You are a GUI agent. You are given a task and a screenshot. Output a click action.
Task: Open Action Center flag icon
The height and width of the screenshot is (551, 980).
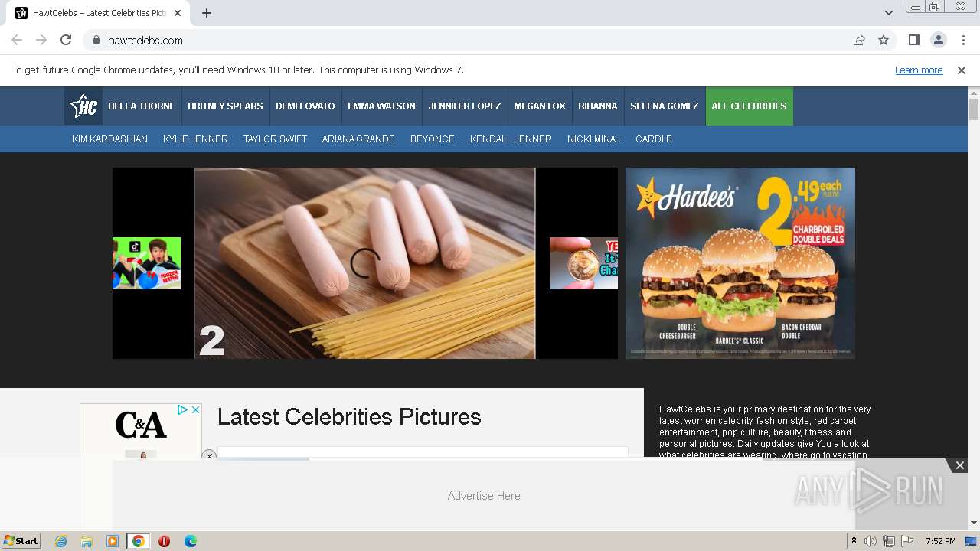907,541
